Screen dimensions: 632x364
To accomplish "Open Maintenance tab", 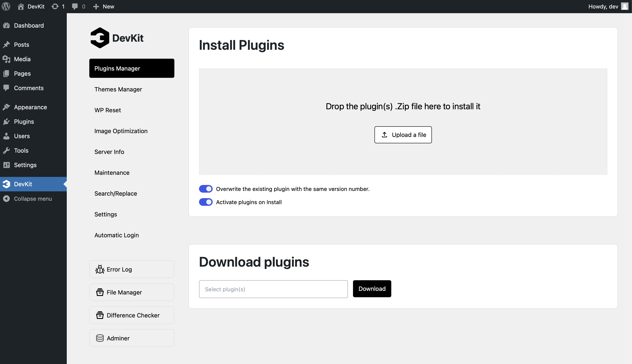I will click(x=132, y=172).
